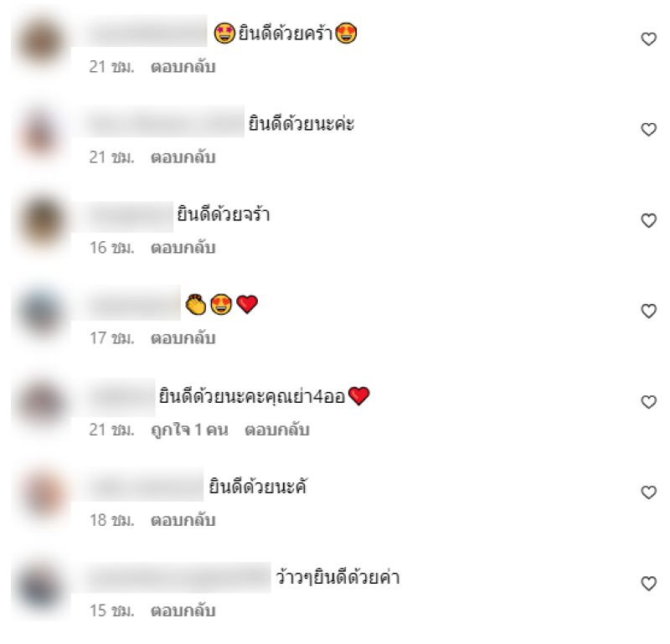The width and height of the screenshot is (670, 644).
Task: Like the comment "ยินดีด้วยคร้า"
Action: 648,39
